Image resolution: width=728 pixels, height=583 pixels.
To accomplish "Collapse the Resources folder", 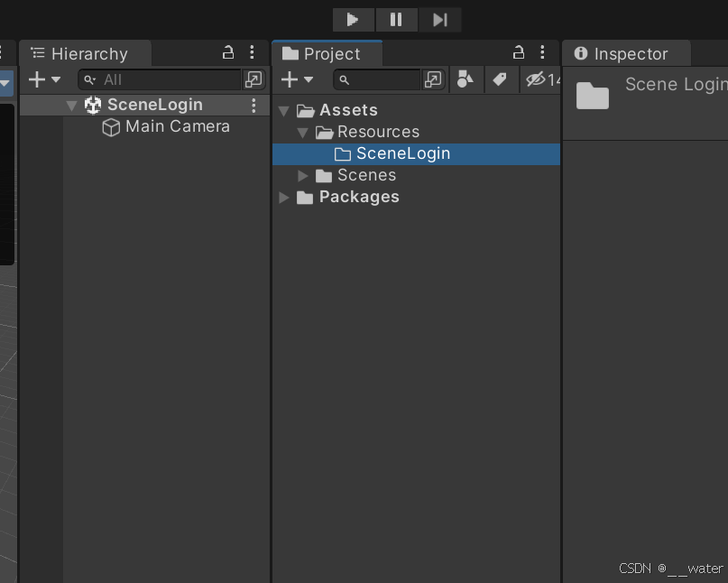I will click(303, 133).
